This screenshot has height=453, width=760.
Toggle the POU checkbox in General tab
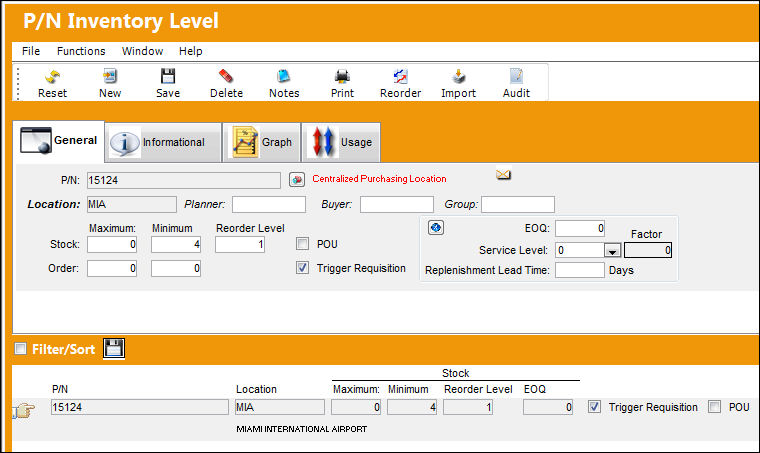302,244
